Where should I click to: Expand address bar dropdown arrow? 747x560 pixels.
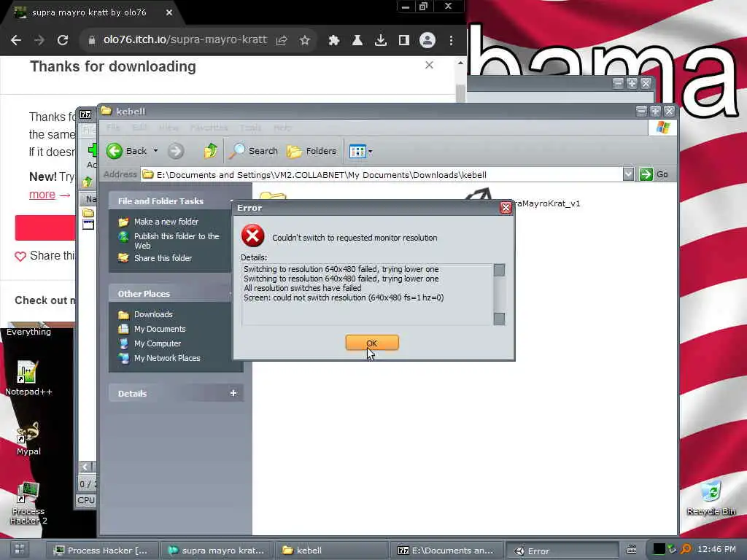coord(628,174)
